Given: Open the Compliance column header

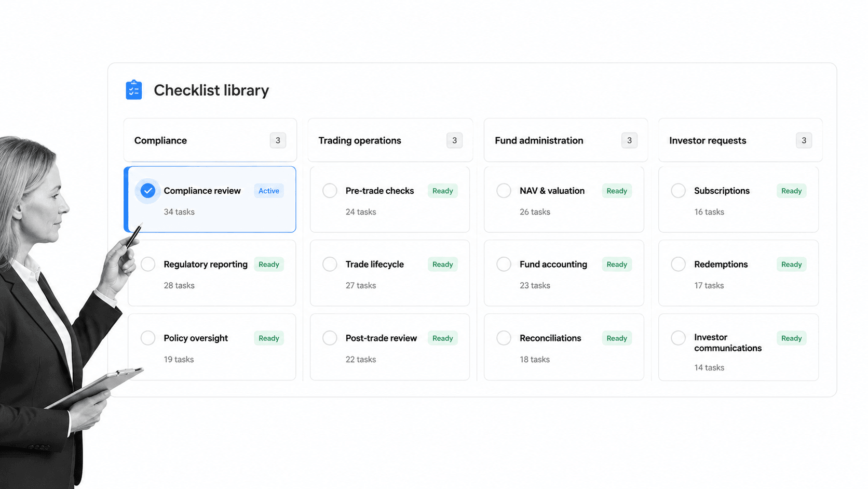Looking at the screenshot, I should point(210,140).
